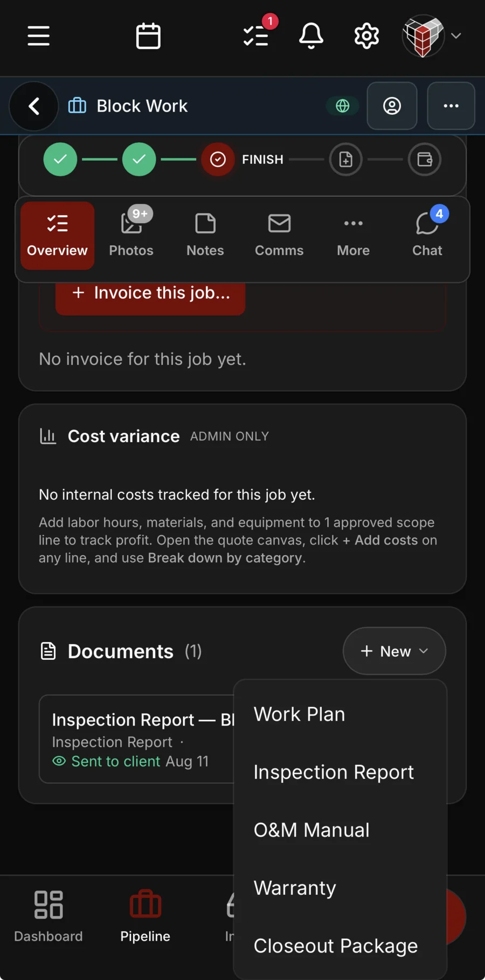This screenshot has width=485, height=980.
Task: Toggle the New document dropdown
Action: click(394, 651)
